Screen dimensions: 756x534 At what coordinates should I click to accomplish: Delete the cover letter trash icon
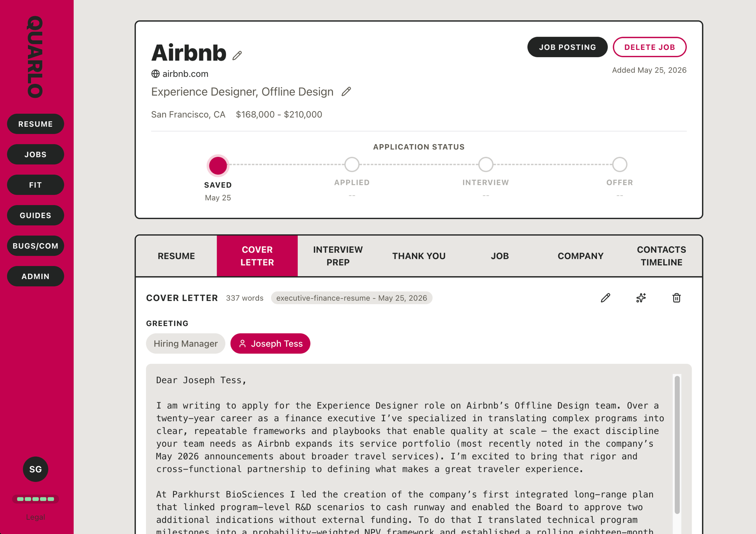pos(677,298)
